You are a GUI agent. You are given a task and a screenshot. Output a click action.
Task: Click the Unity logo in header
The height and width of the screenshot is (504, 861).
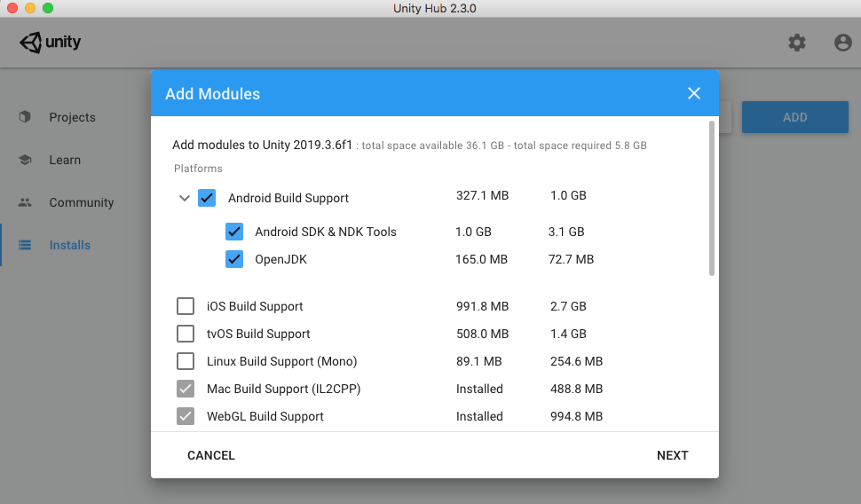[50, 43]
